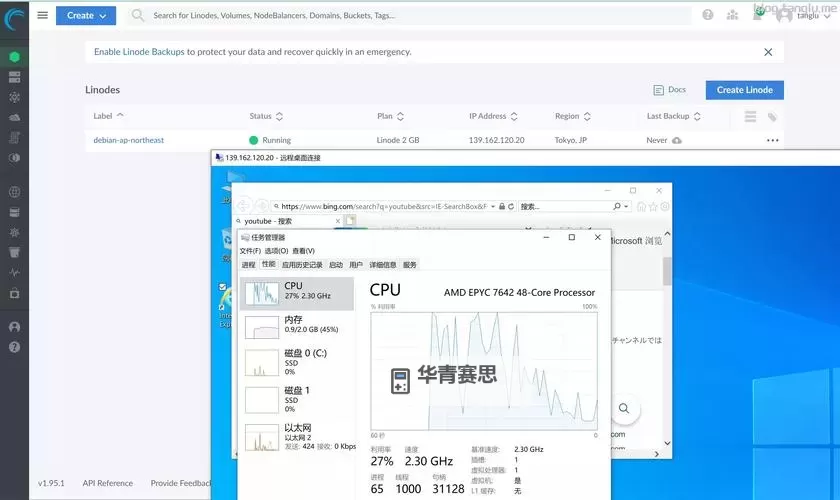Expand the Create dropdown button
Viewport: 840px width, 500px height.
[86, 15]
